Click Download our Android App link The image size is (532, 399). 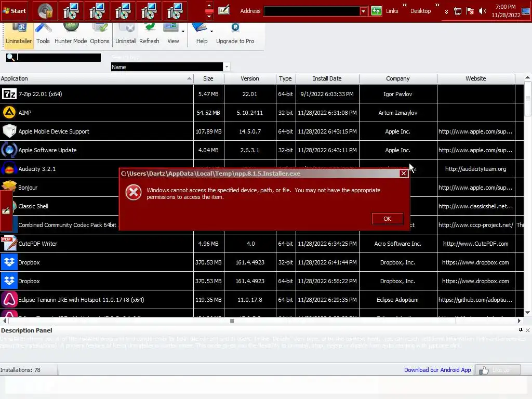(437, 370)
